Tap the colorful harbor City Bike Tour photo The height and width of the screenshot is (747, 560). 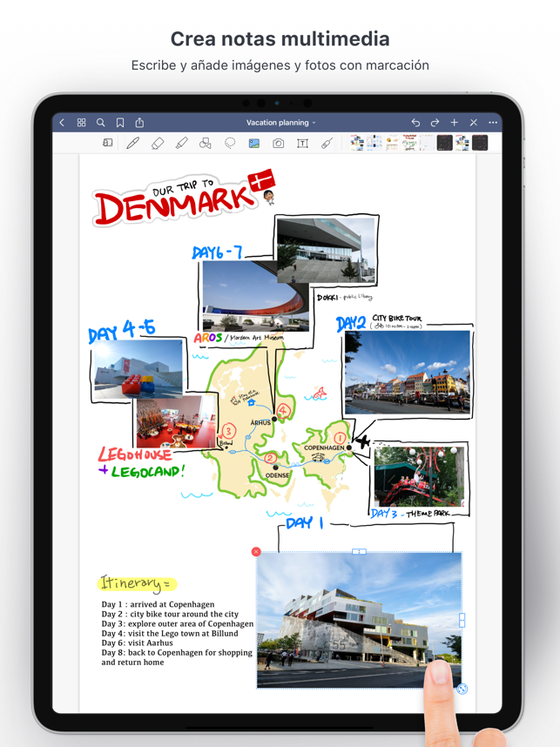(408, 373)
